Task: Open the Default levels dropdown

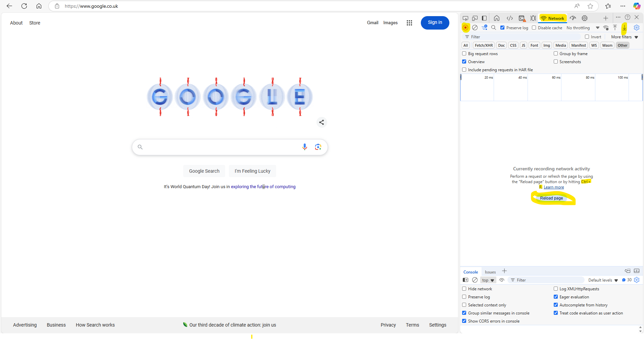Action: click(603, 280)
